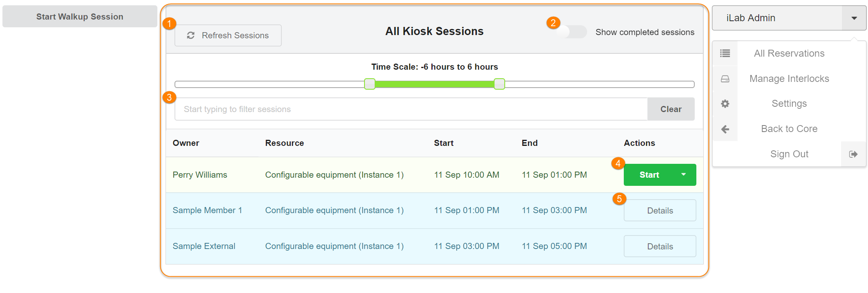868x293 pixels.
Task: Toggle Show completed sessions switch
Action: [x=573, y=32]
